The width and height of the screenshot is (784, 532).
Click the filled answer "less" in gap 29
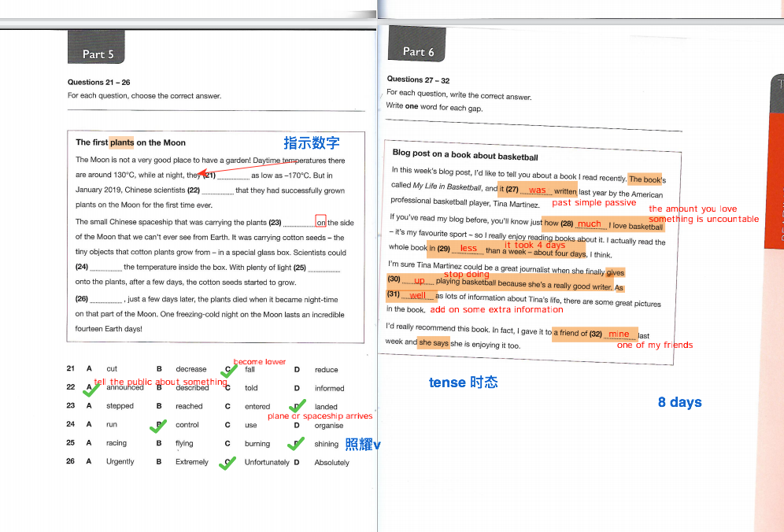tap(468, 248)
